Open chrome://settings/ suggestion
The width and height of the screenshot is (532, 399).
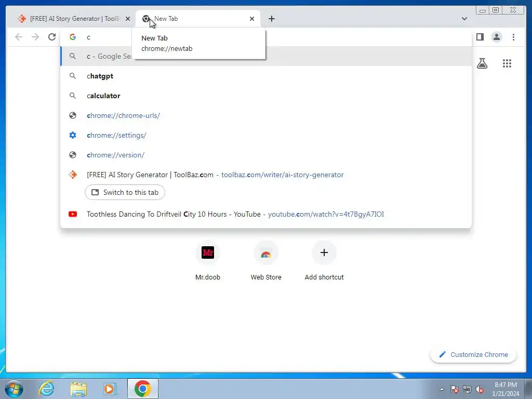[266, 135]
